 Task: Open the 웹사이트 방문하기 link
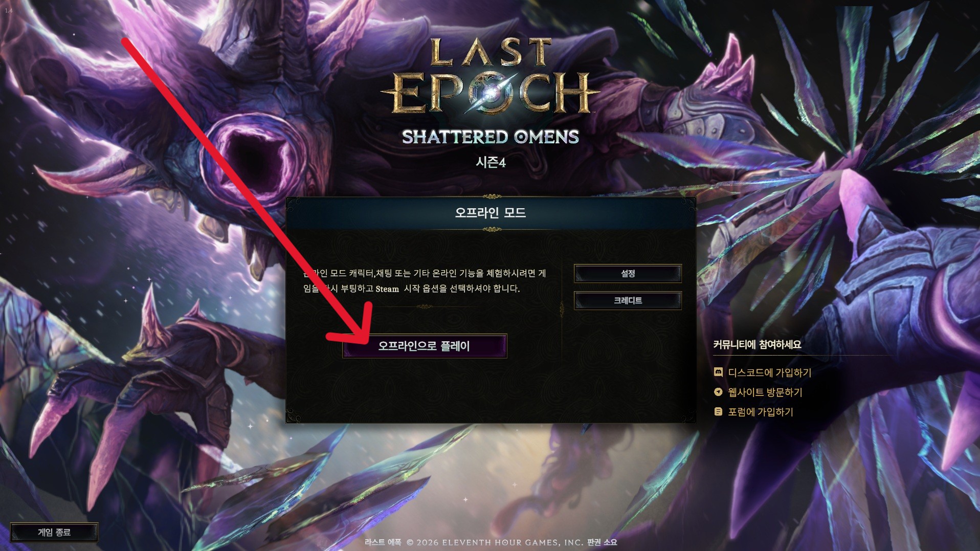tap(765, 392)
